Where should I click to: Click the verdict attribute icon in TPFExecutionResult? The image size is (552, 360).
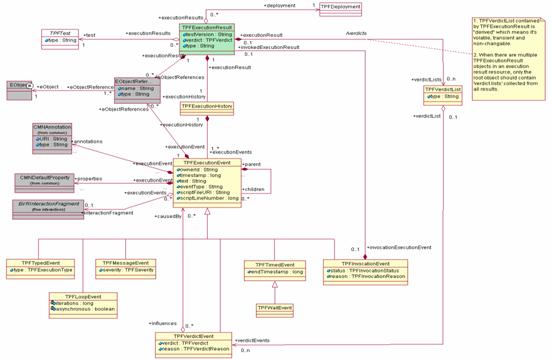(184, 40)
